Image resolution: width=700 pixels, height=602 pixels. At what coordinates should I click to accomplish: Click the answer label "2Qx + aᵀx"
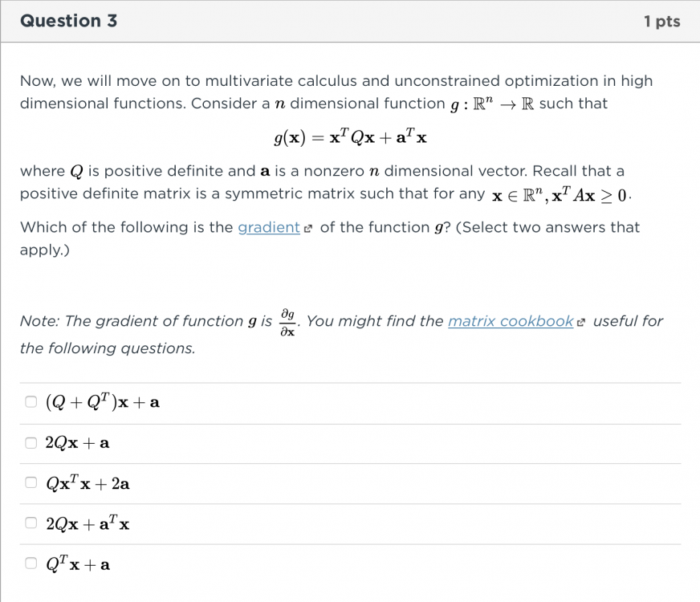pyautogui.click(x=87, y=523)
